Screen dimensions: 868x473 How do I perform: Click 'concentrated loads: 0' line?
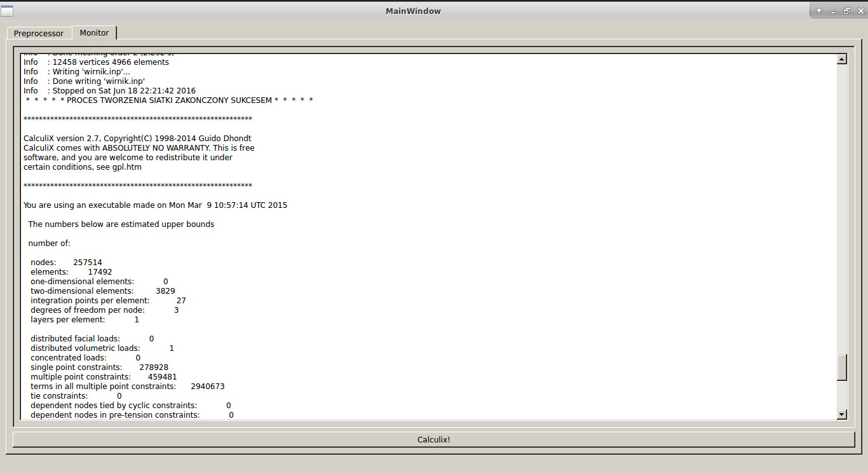tap(86, 358)
